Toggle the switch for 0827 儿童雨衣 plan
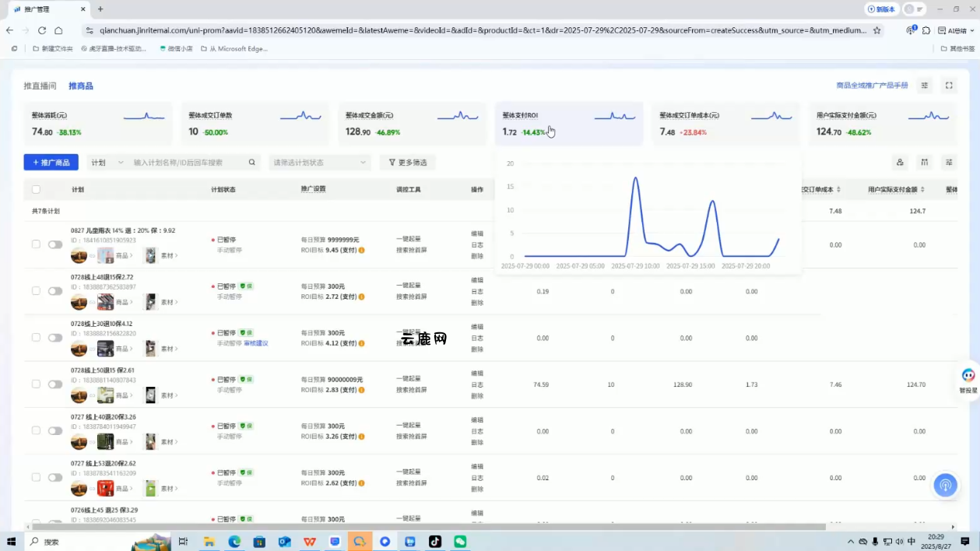Viewport: 980px width, 551px height. pos(55,244)
